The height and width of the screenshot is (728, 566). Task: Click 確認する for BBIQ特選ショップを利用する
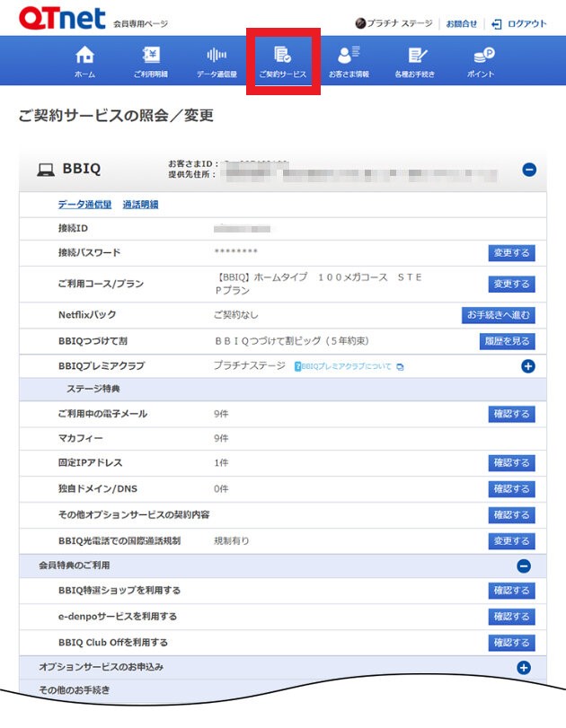511,591
